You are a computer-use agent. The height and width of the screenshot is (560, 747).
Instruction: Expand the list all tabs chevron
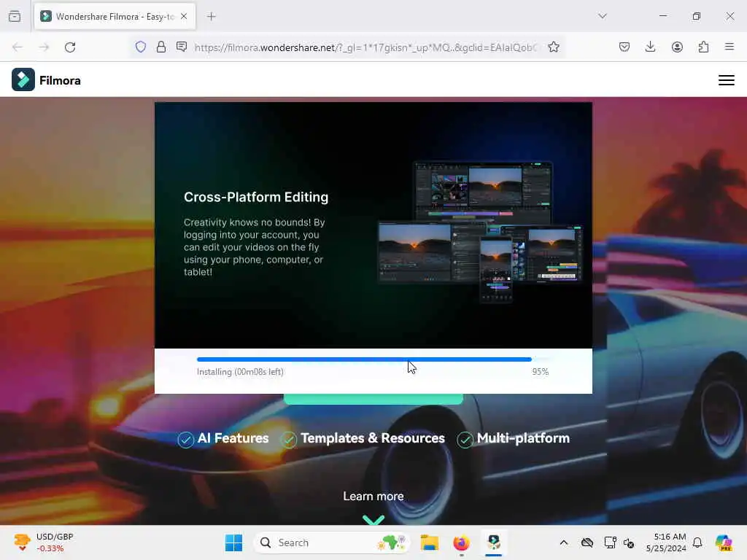[603, 16]
